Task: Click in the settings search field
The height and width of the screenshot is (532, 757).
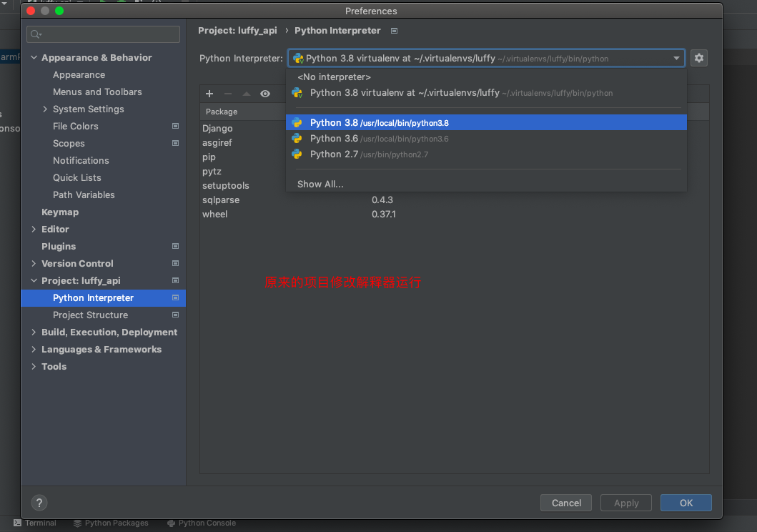Action: tap(104, 34)
